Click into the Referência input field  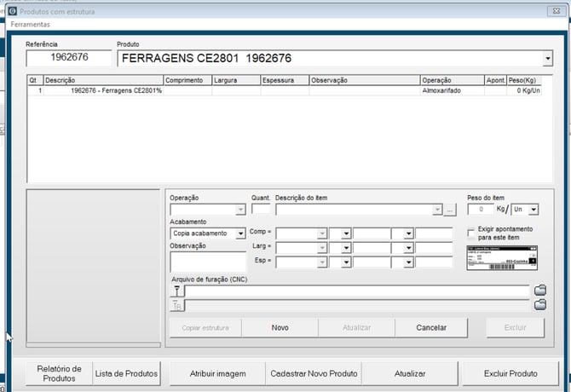[69, 59]
